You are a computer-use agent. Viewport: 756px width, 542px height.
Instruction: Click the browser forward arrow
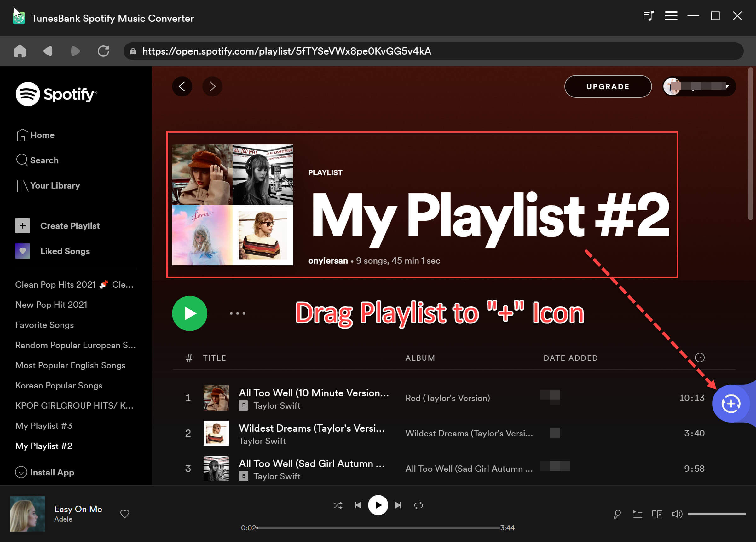(76, 51)
